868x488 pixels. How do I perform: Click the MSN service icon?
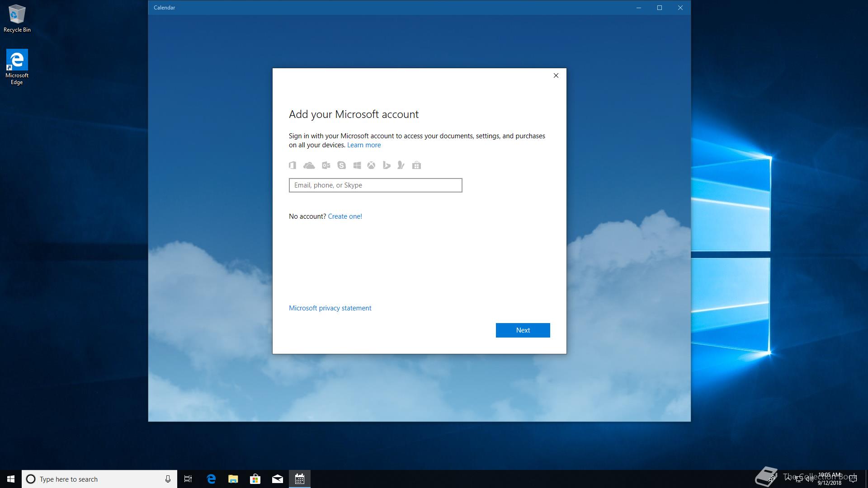(401, 165)
